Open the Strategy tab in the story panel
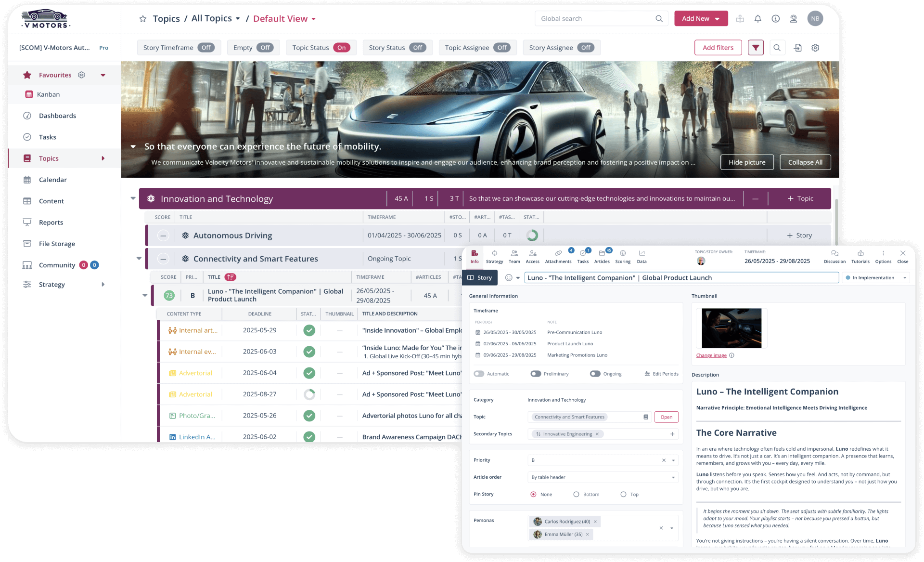 [x=494, y=256]
